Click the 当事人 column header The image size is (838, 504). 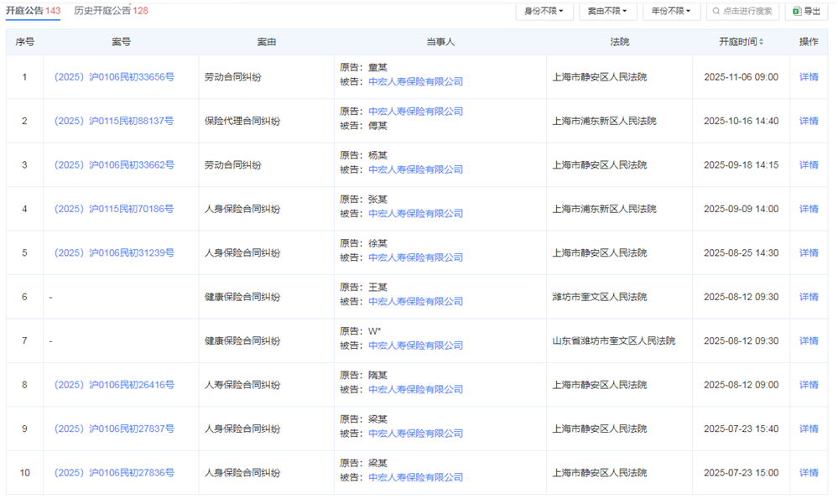click(440, 42)
